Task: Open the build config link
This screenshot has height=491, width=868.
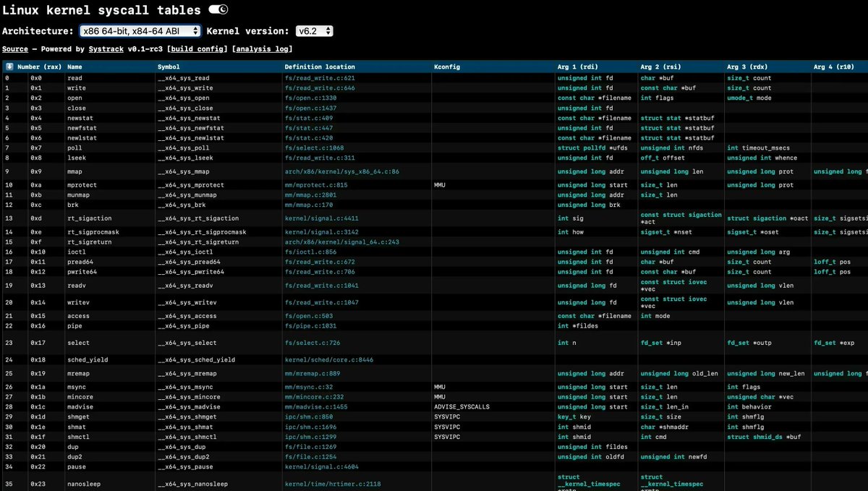Action: point(197,49)
